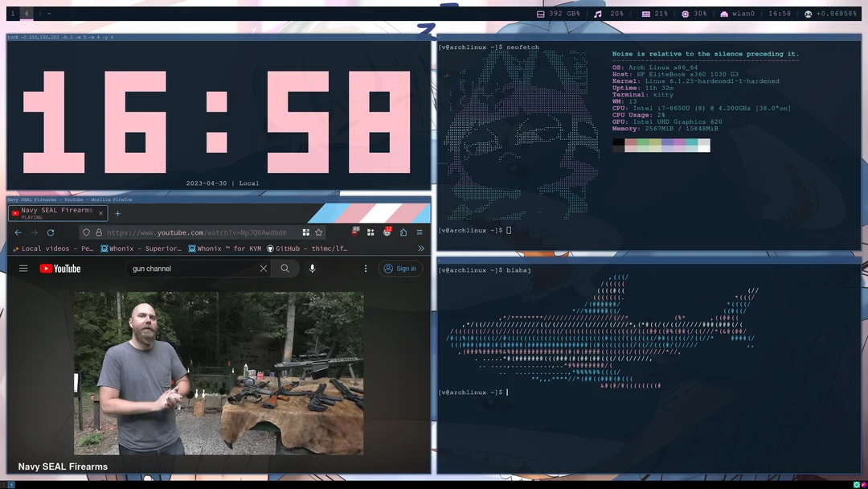Click the wlan0 network icon in status bar
Image resolution: width=868 pixels, height=489 pixels.
724,14
